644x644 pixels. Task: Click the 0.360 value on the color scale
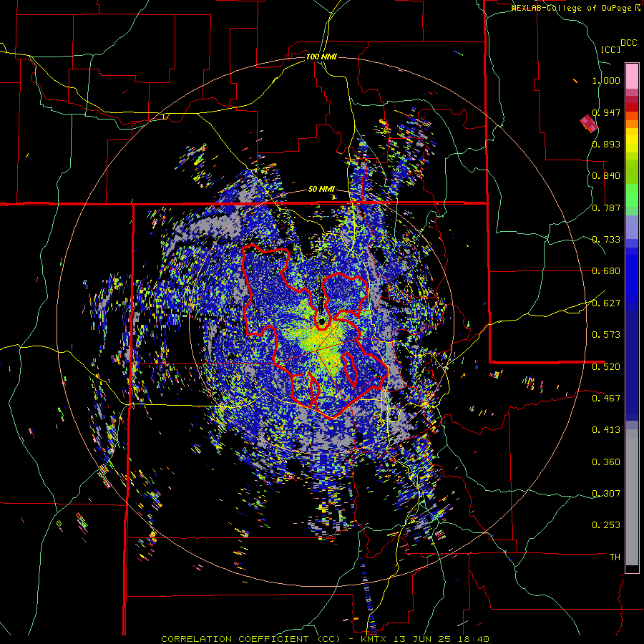(x=606, y=462)
